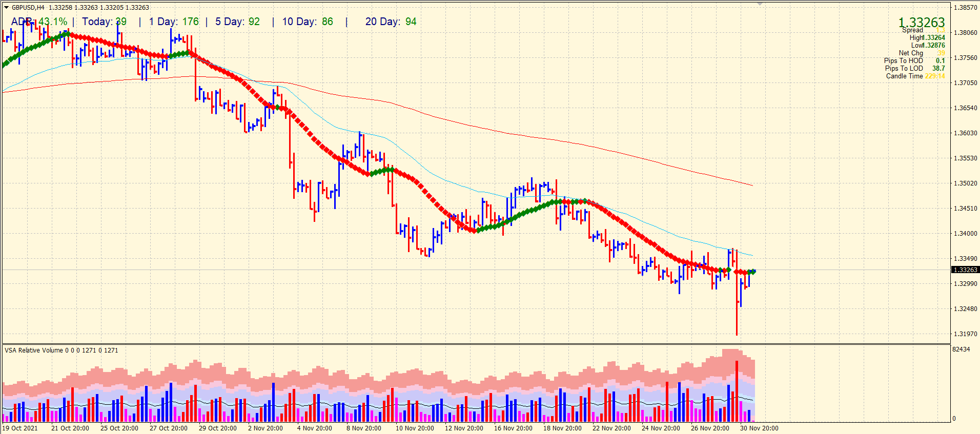Select the '10 Day: 86' label
Image resolution: width=980 pixels, height=434 pixels.
click(x=308, y=22)
